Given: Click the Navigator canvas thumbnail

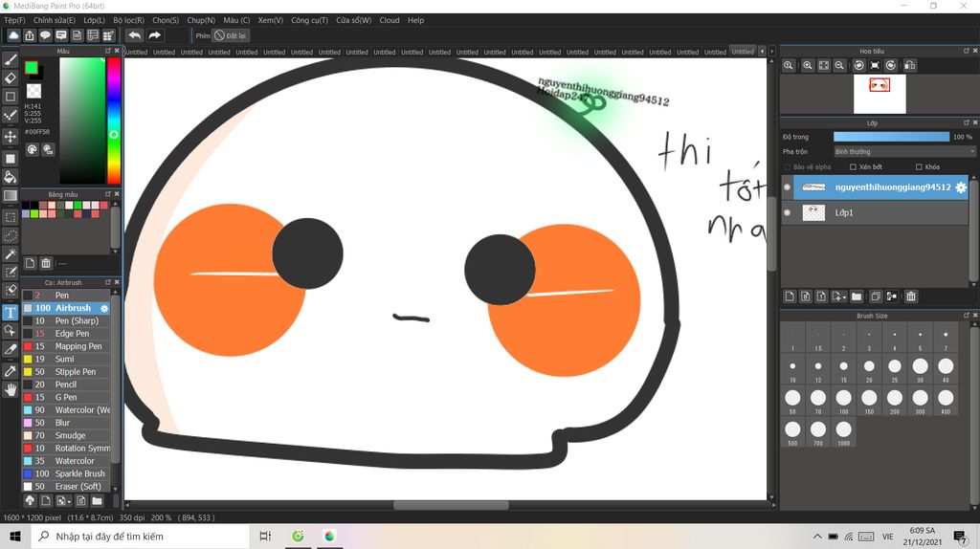Looking at the screenshot, I should tap(880, 94).
